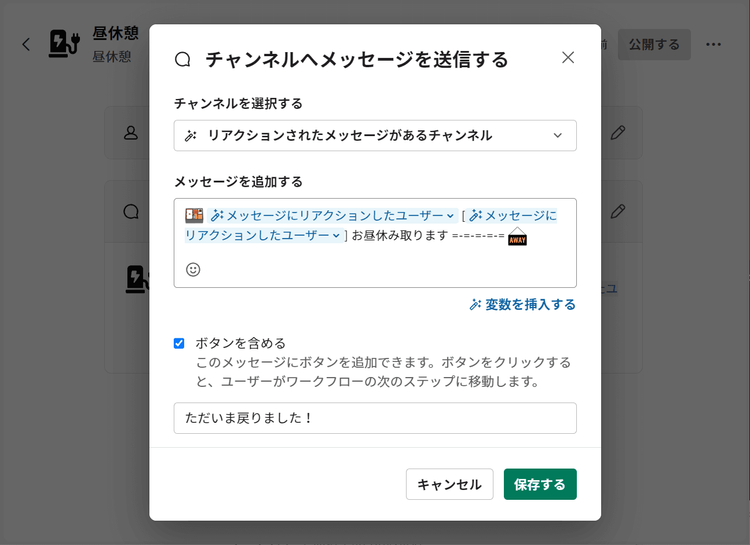Click the speech bubble icon in second step

(131, 211)
